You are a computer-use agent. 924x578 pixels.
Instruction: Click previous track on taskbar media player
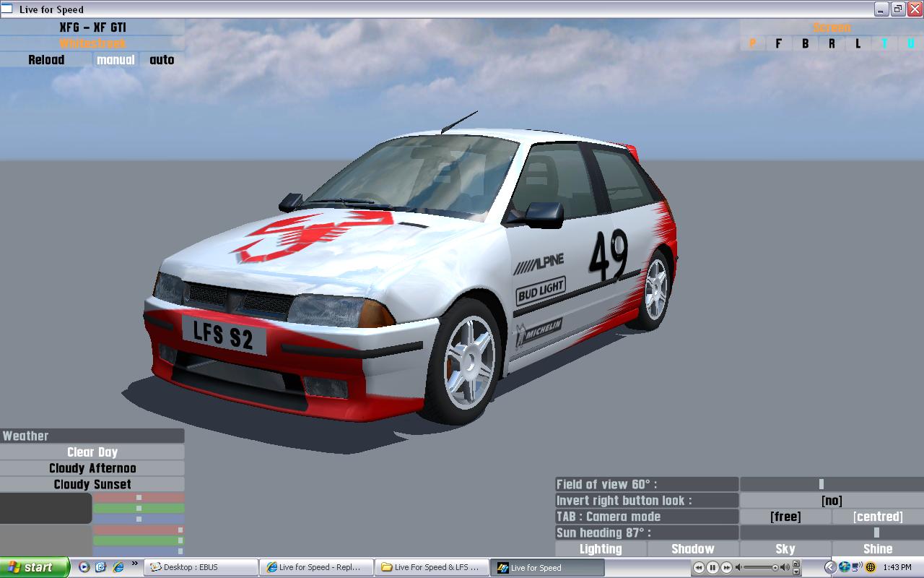699,568
